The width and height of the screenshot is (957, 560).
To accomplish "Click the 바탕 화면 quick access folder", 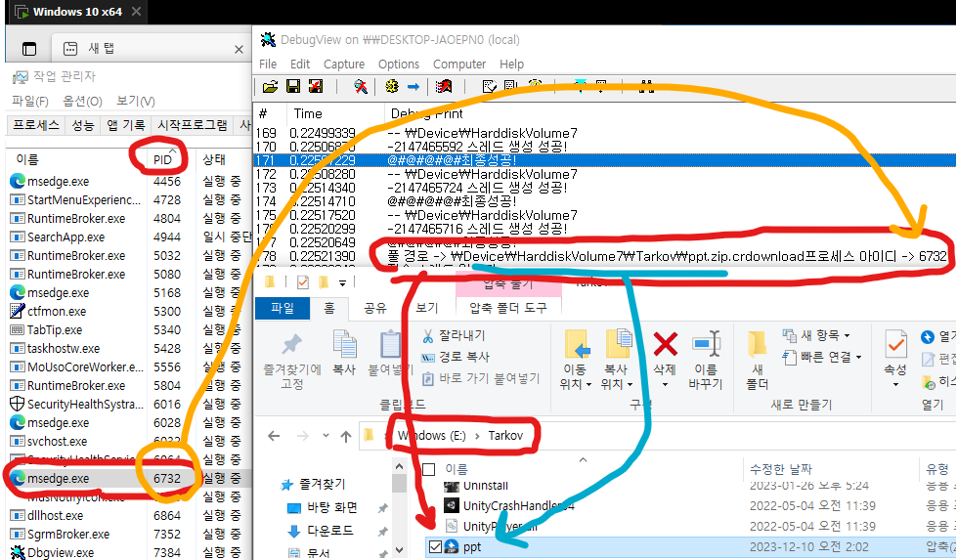I will pyautogui.click(x=331, y=507).
